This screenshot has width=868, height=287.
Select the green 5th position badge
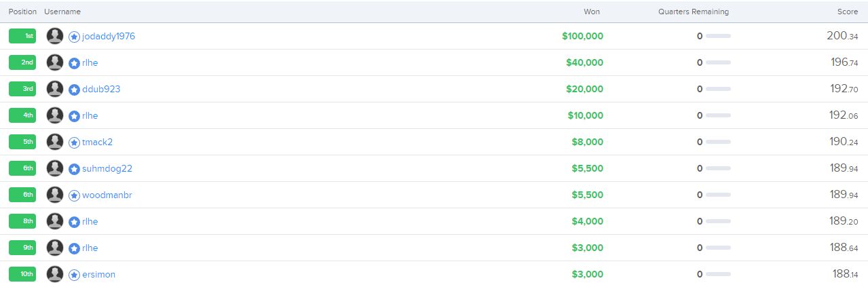22,142
